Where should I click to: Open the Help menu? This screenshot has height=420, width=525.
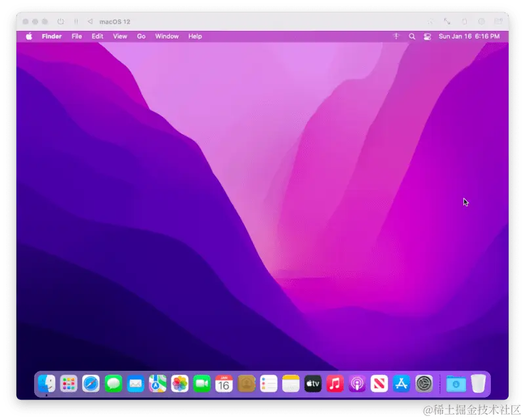[195, 37]
